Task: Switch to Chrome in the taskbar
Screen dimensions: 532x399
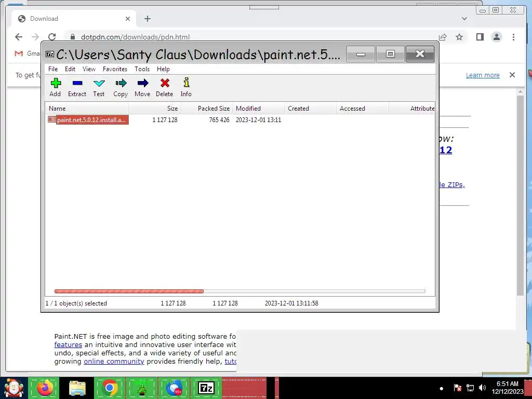Action: (x=109, y=388)
